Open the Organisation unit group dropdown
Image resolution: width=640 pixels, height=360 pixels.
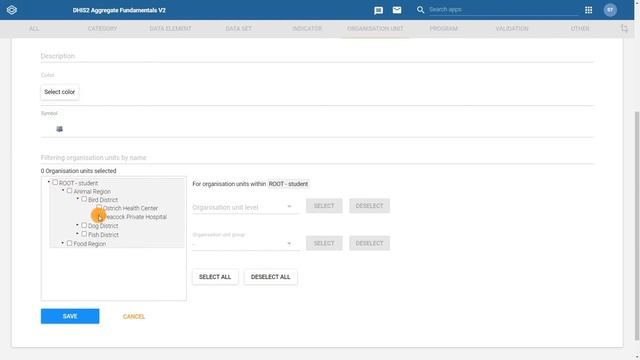[x=245, y=243]
